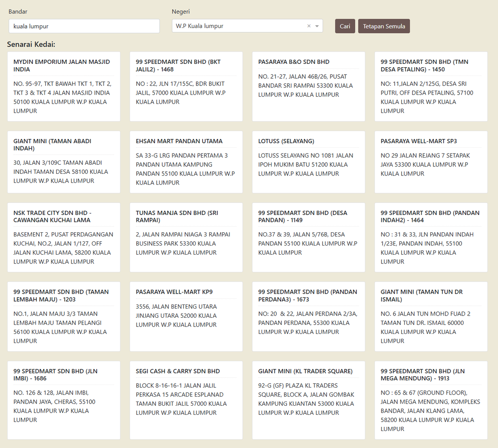Click address NO: 20 & 22, JALAN PERDANA 2/3A

tap(308, 323)
